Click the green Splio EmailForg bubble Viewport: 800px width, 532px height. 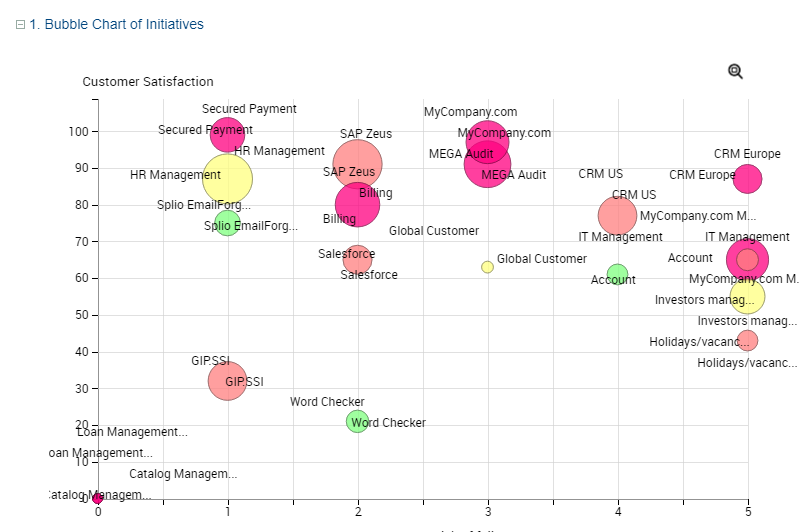[x=228, y=222]
